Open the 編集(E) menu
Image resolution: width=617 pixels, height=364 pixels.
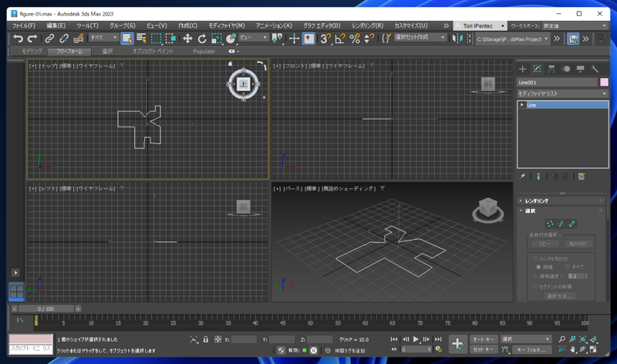pyautogui.click(x=56, y=25)
